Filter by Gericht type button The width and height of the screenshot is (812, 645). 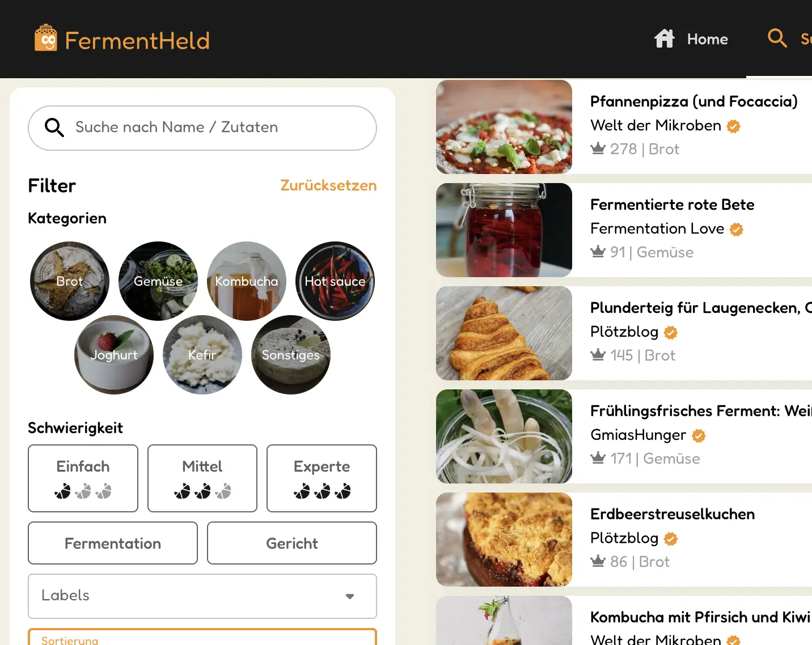[292, 543]
